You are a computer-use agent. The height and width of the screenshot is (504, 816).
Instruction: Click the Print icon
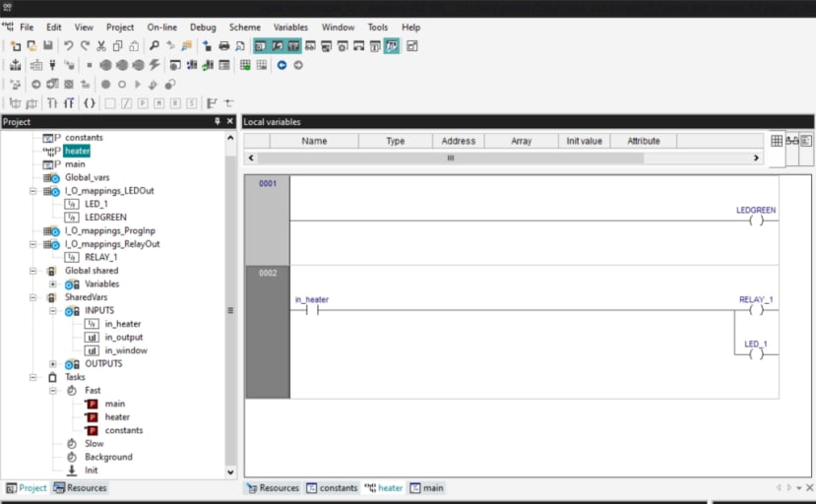point(223,46)
